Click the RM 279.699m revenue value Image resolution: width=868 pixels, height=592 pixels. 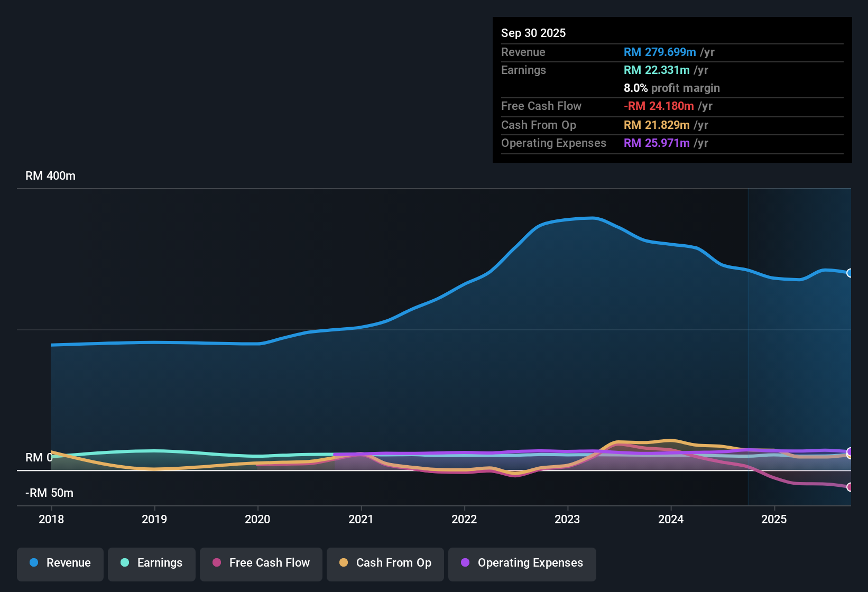pyautogui.click(x=660, y=52)
